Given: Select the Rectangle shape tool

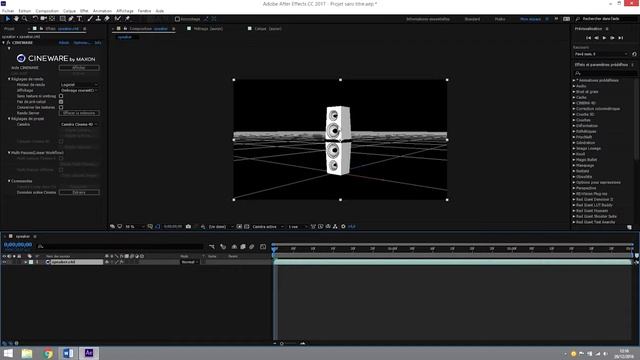Looking at the screenshot, I should tap(62, 19).
